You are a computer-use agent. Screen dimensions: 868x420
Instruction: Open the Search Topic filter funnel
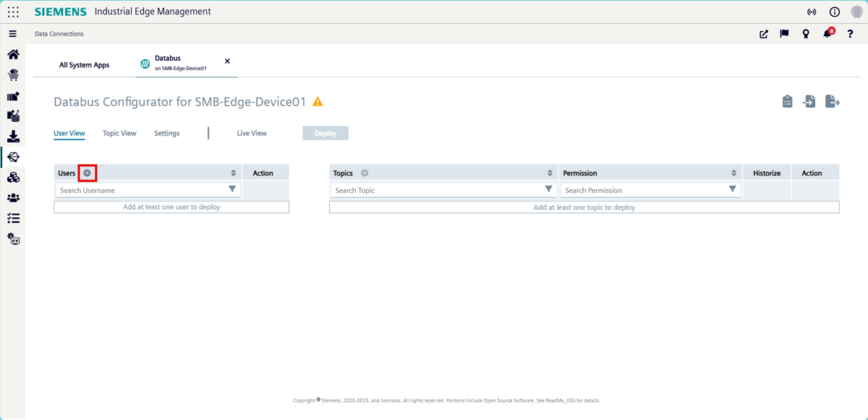549,190
